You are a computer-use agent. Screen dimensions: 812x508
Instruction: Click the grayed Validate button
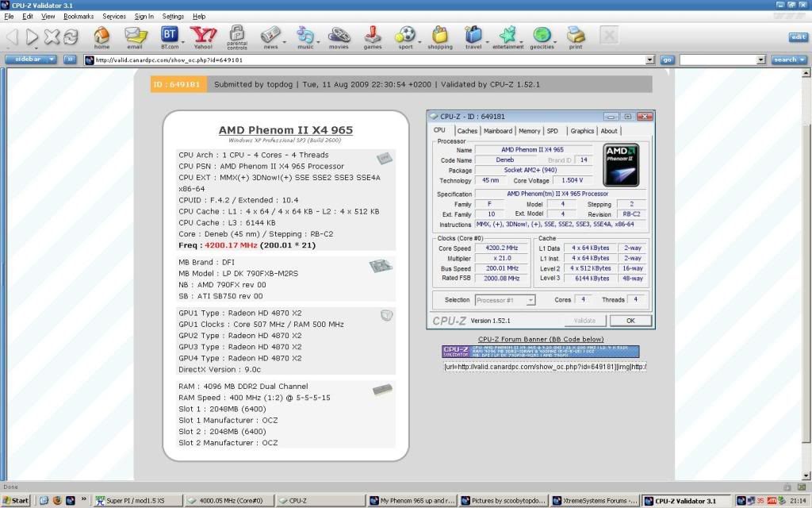click(584, 321)
